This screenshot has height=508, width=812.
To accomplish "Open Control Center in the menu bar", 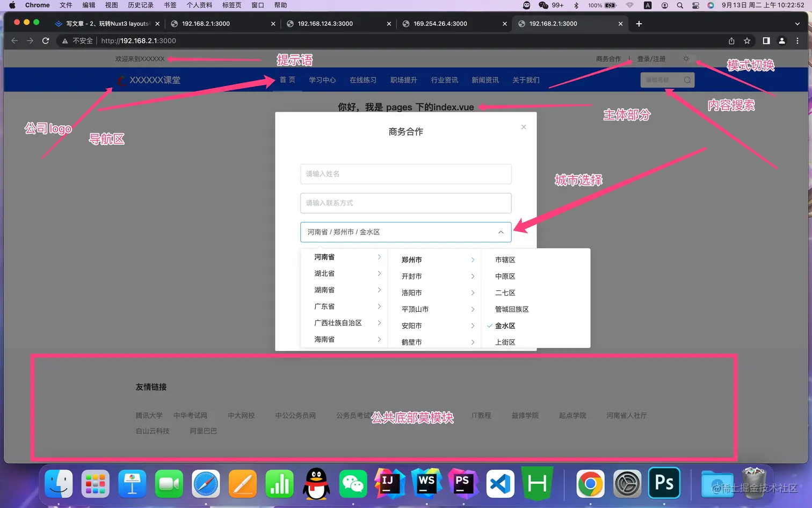I will [x=694, y=5].
